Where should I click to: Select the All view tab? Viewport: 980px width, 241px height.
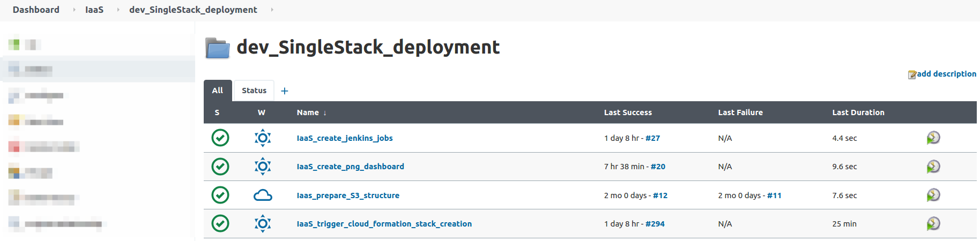[217, 91]
